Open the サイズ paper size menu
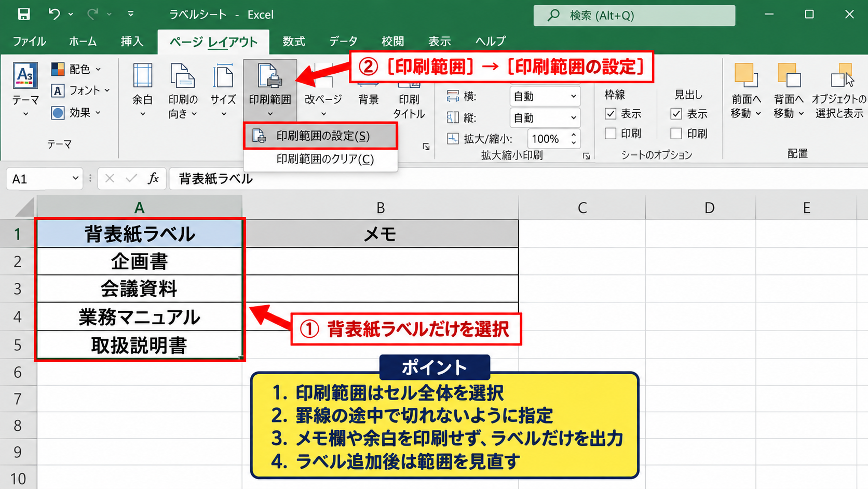Image resolution: width=868 pixels, height=489 pixels. point(223,90)
